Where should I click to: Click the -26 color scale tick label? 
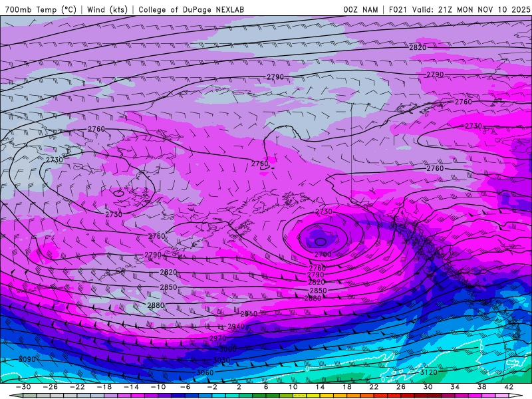coord(51,387)
